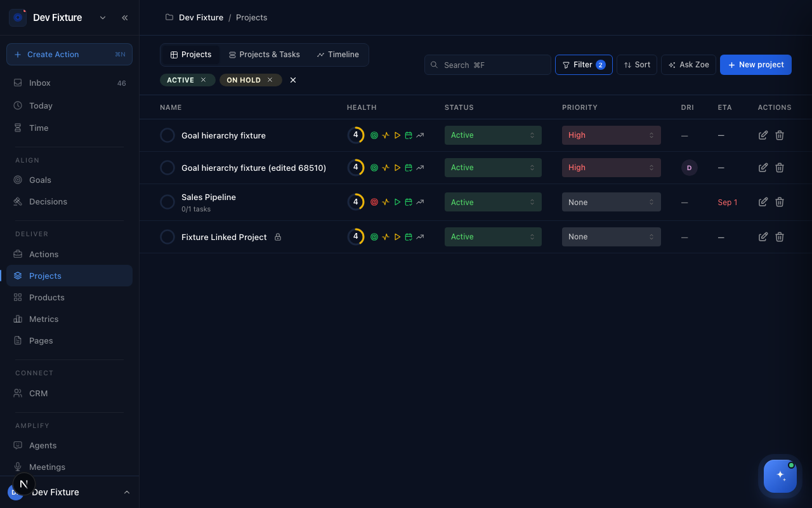Open Metrics in the sidebar
This screenshot has height=508, width=812.
(69, 319)
